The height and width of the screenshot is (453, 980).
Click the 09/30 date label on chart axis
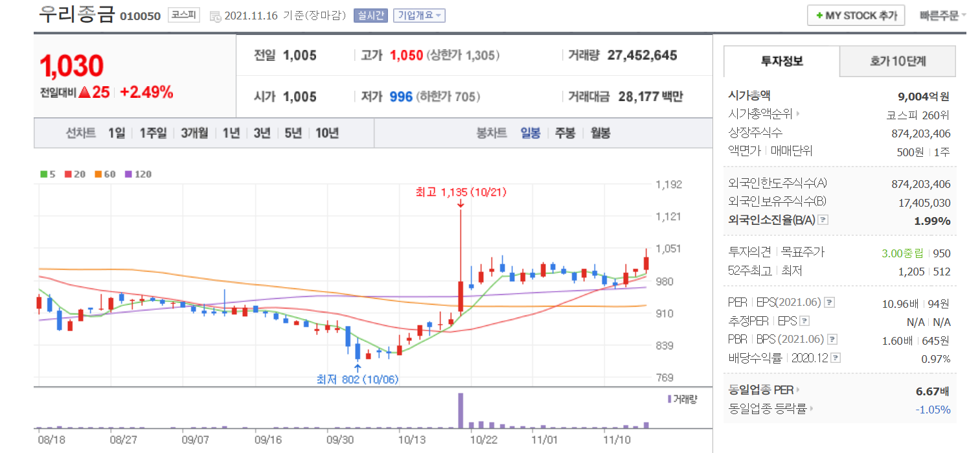(339, 439)
